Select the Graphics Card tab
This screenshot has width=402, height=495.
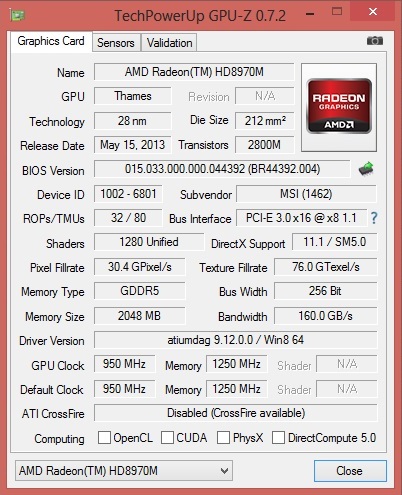click(x=51, y=41)
